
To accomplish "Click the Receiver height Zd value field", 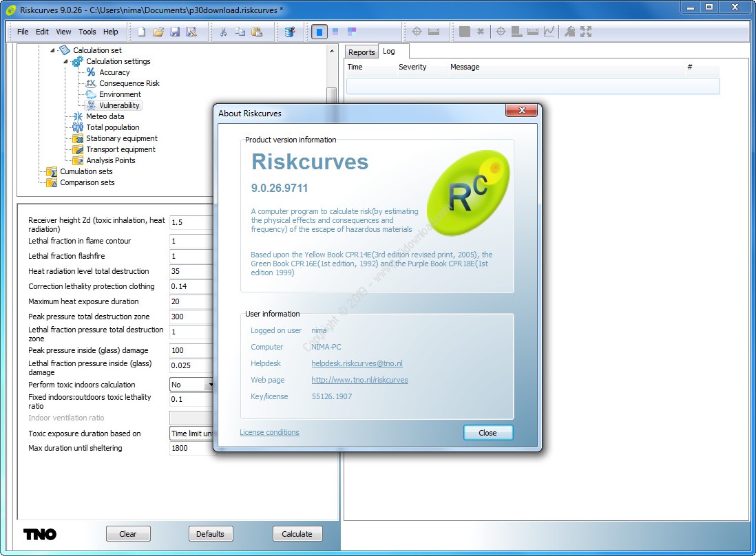I will (x=191, y=222).
